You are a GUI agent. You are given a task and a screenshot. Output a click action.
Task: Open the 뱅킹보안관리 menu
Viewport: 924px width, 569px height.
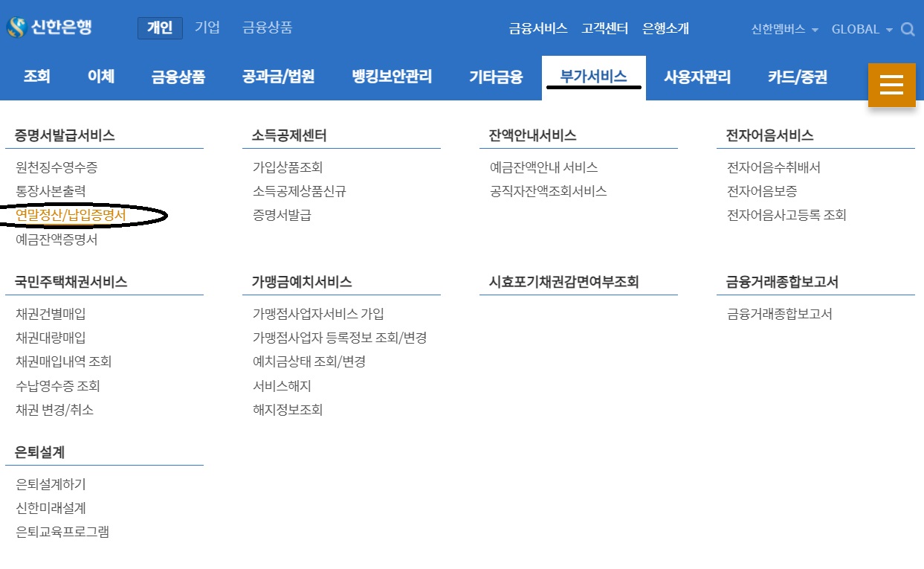click(x=392, y=77)
